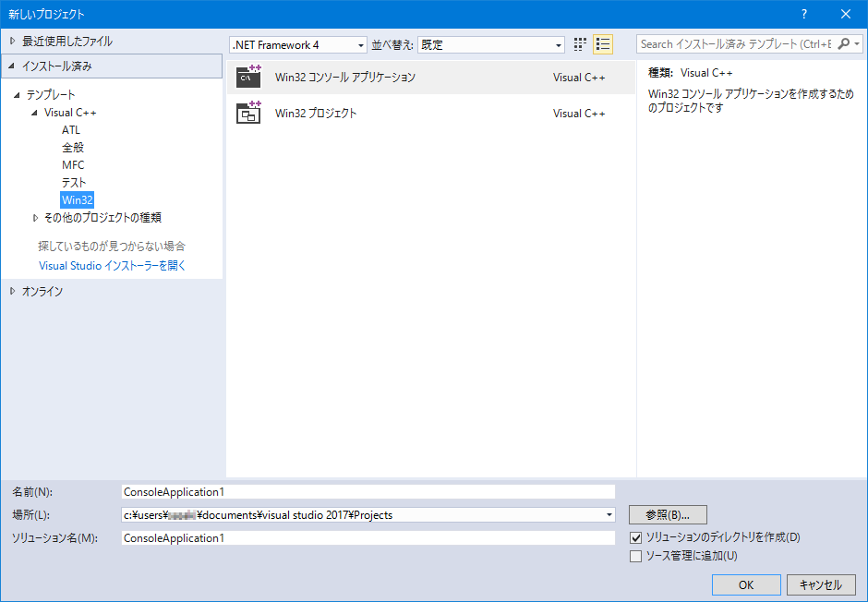Select the ATL template category
The image size is (868, 602).
coord(73,129)
